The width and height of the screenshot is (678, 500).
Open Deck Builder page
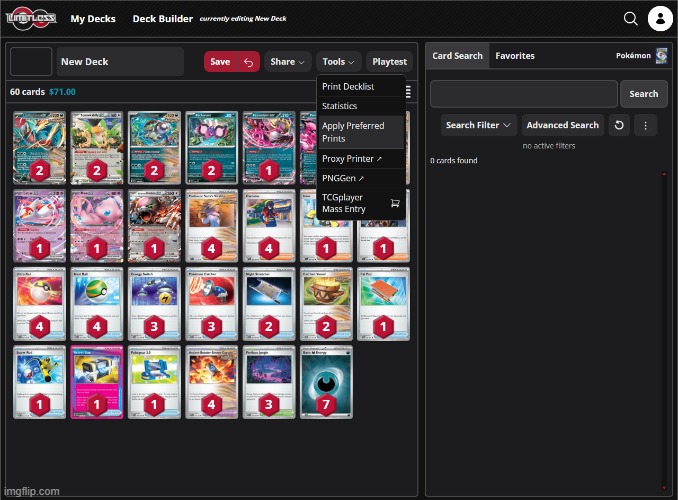[x=163, y=19]
